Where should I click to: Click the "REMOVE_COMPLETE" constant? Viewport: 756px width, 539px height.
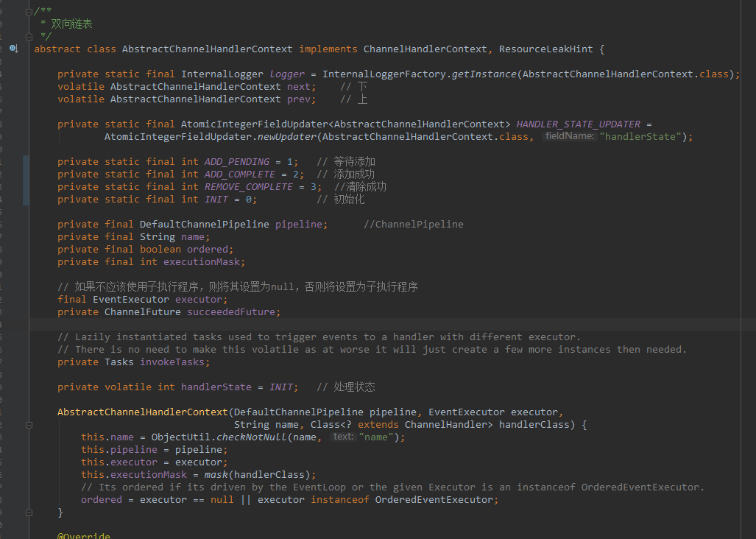249,187
